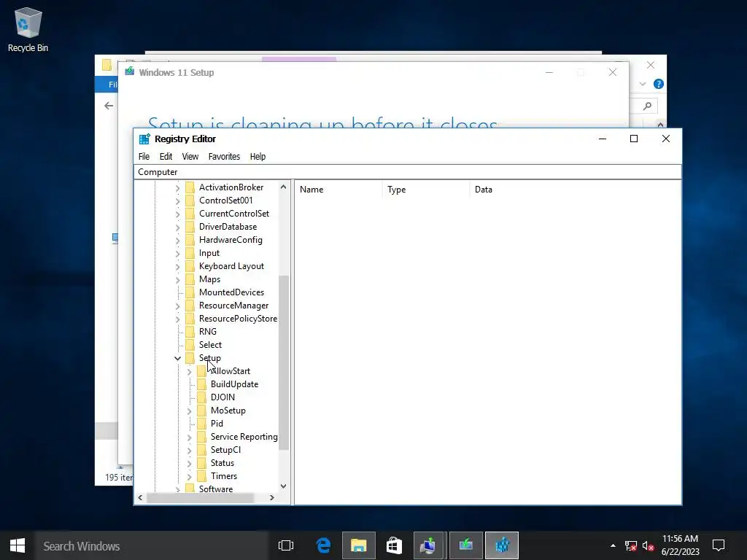Expand the ribbon chevron in File Explorer window
The width and height of the screenshot is (747, 560).
pyautogui.click(x=642, y=85)
